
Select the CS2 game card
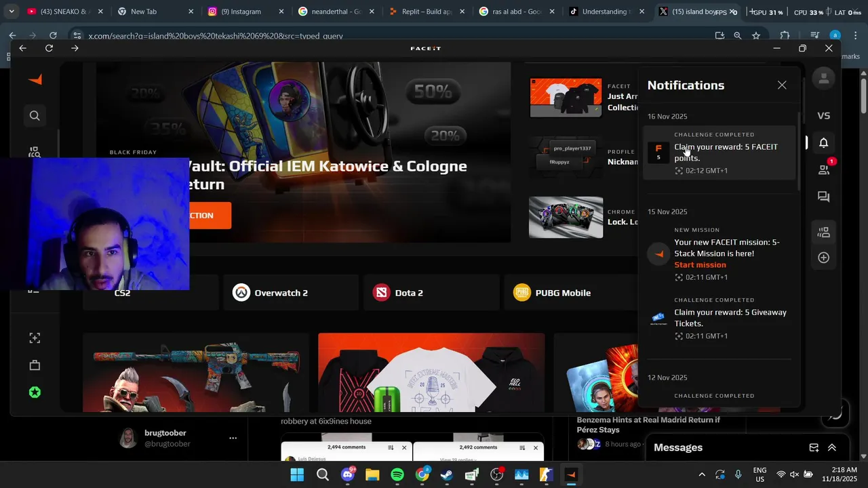tap(151, 293)
